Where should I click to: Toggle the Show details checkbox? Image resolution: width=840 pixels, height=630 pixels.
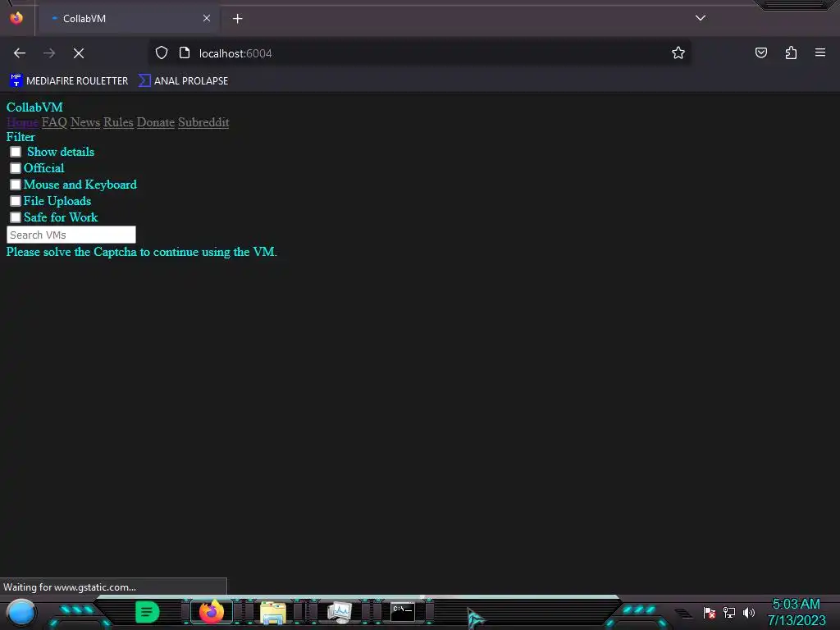click(16, 152)
